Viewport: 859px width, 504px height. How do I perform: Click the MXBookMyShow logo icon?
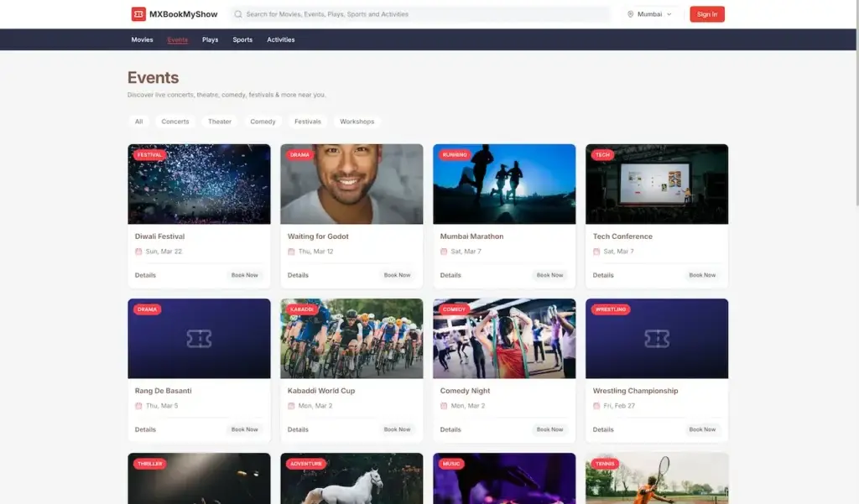tap(138, 14)
